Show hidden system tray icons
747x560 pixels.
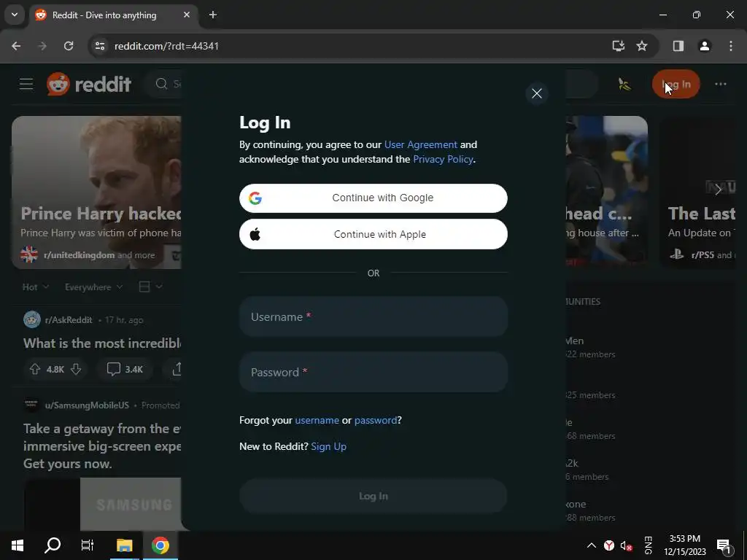pos(591,545)
